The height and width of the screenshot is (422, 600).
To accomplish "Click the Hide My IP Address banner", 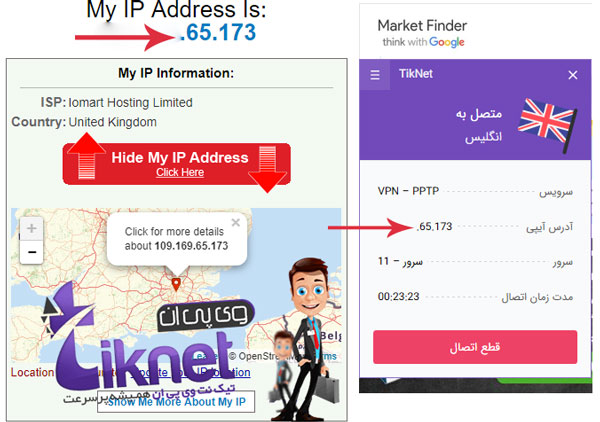I will coord(176,164).
